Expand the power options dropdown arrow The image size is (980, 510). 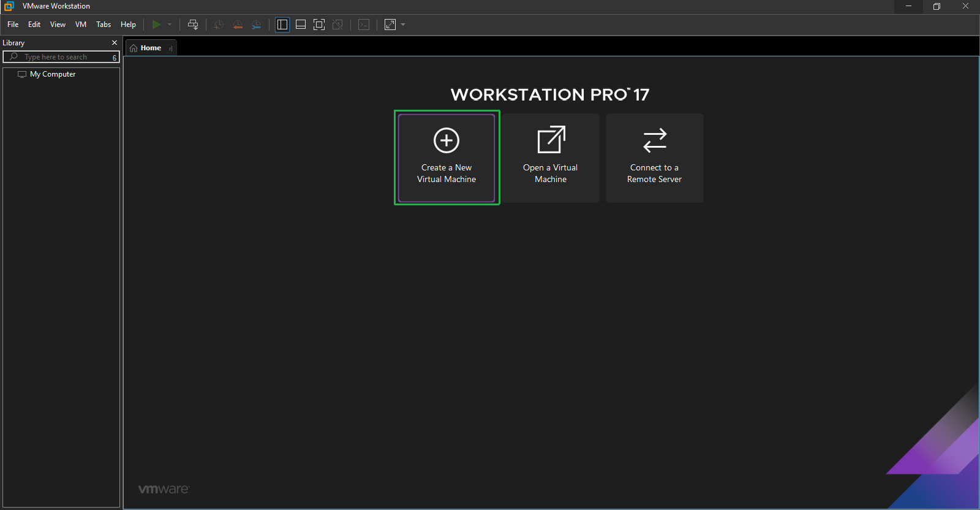click(170, 25)
